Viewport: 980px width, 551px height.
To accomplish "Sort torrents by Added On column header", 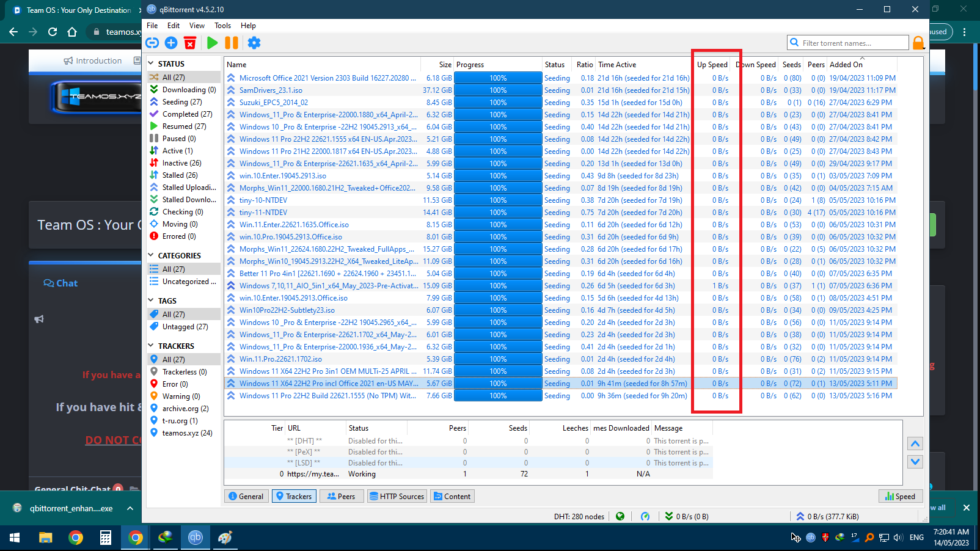I will click(862, 65).
